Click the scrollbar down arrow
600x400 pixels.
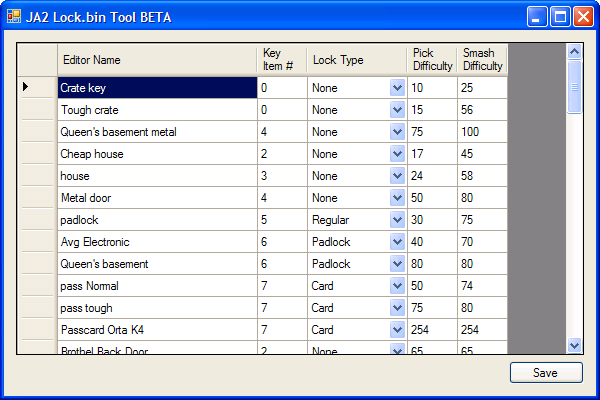coord(574,345)
